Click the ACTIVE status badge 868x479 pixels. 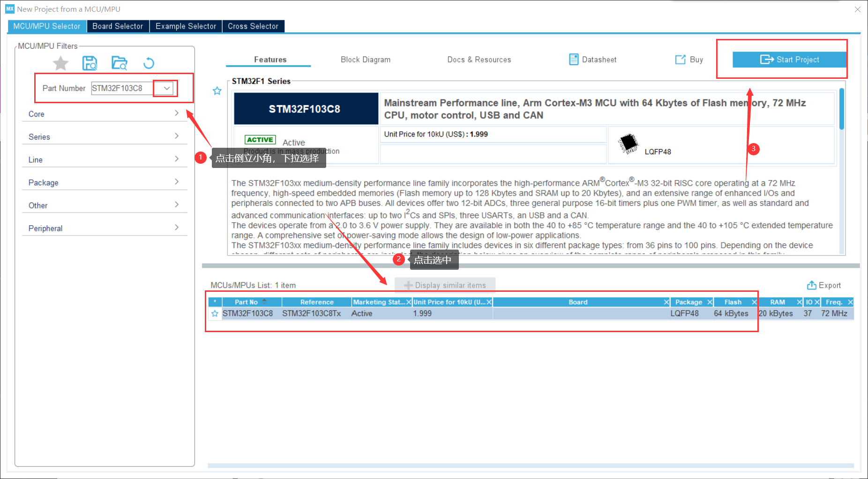click(260, 140)
